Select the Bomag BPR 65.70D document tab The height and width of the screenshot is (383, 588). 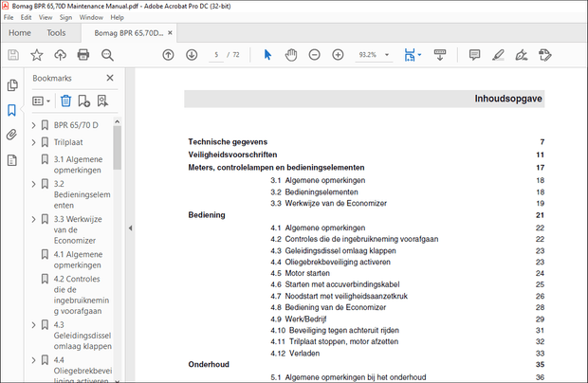129,33
